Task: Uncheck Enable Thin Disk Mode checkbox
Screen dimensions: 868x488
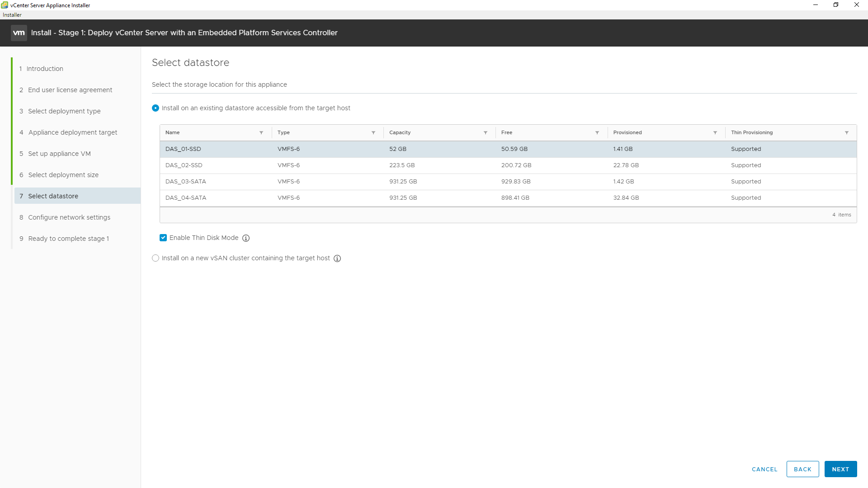Action: click(x=163, y=238)
